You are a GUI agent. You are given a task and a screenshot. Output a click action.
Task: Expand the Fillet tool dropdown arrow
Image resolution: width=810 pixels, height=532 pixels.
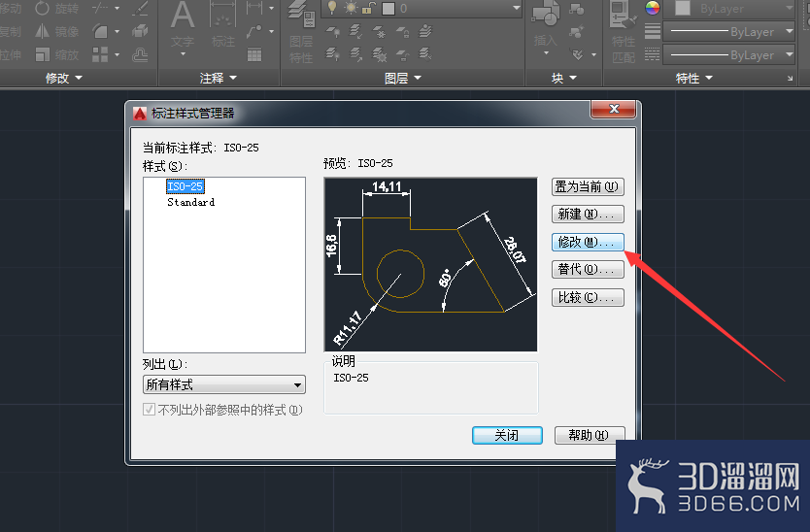[117, 31]
